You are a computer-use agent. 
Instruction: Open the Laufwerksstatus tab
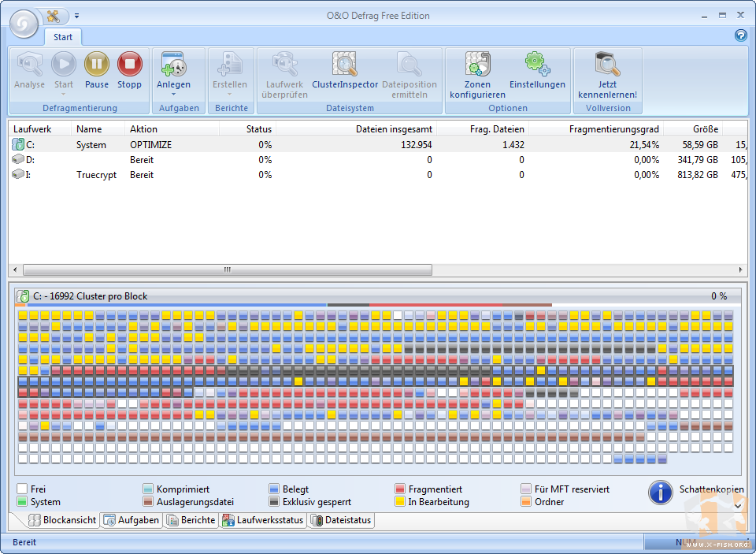[x=263, y=520]
